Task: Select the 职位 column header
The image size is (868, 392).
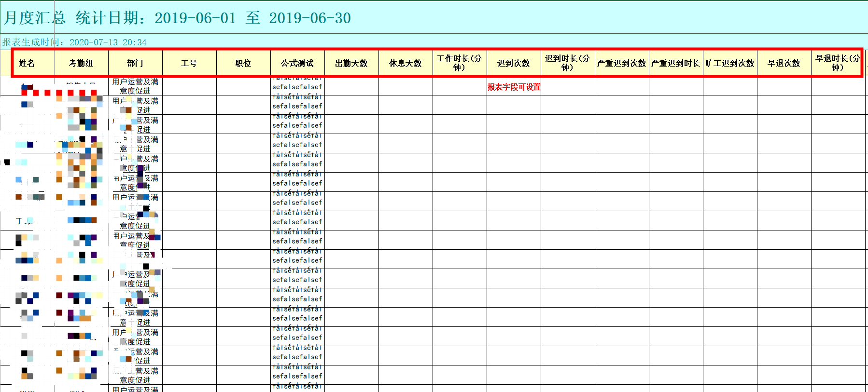Action: coord(243,63)
